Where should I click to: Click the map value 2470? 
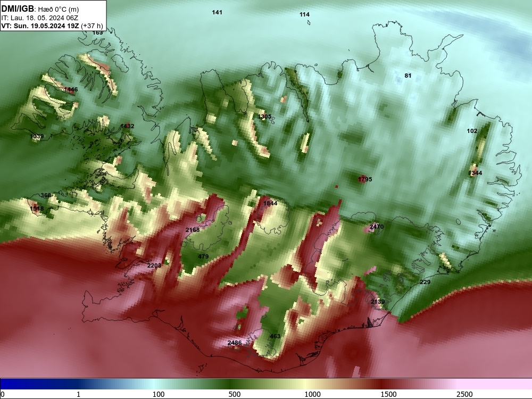coord(377,227)
